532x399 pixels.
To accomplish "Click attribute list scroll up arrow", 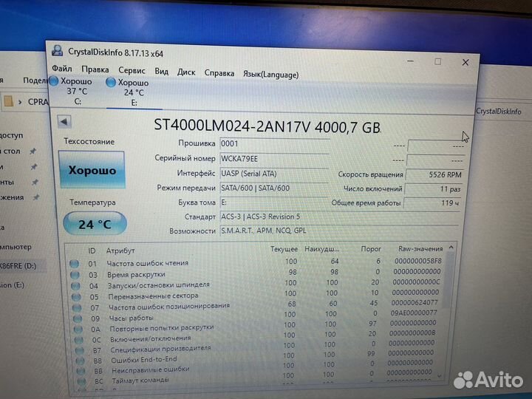I will (x=451, y=248).
